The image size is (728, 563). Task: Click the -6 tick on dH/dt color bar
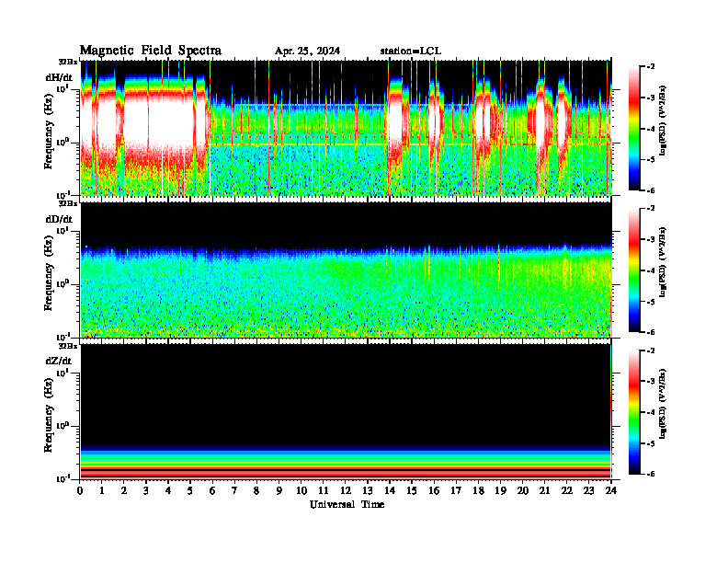pyautogui.click(x=651, y=190)
